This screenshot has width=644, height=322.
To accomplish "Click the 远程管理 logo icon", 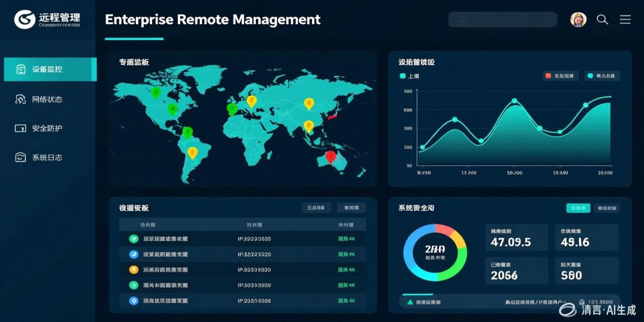I will [x=25, y=19].
